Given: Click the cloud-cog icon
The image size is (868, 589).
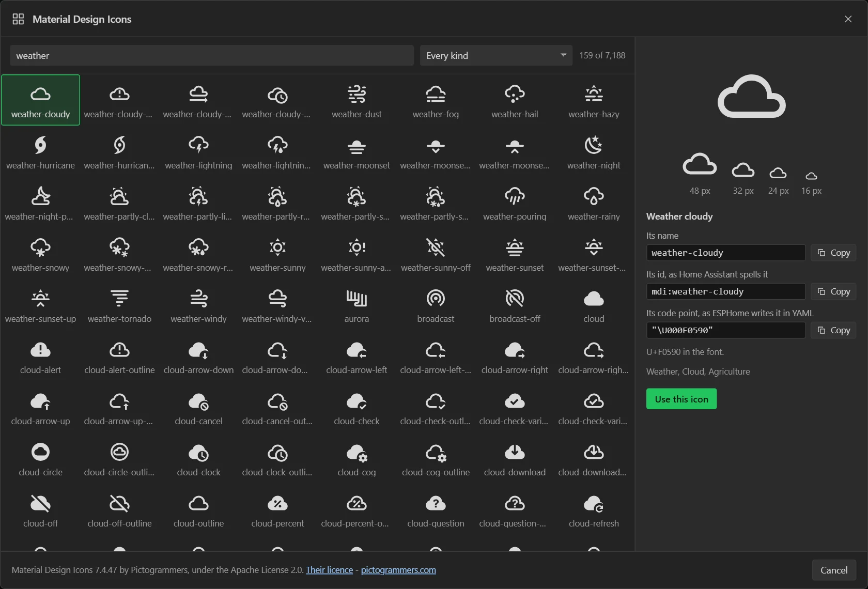Looking at the screenshot, I should coord(357,458).
